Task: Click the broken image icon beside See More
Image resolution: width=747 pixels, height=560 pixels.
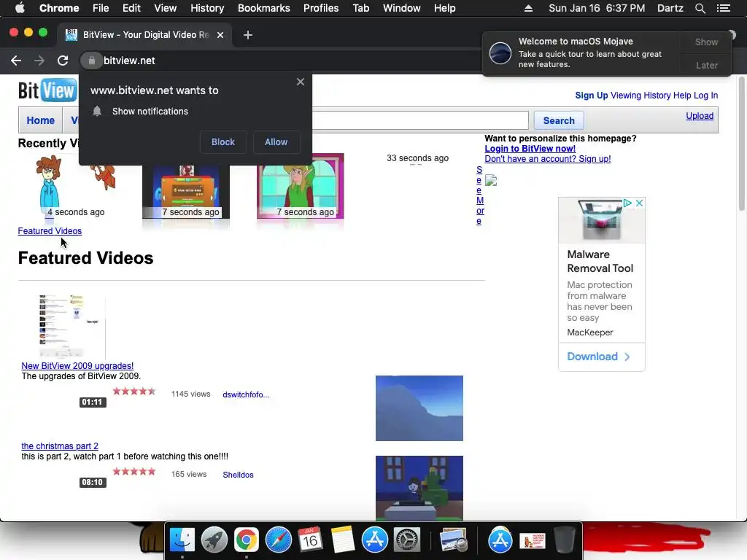Action: pyautogui.click(x=491, y=181)
